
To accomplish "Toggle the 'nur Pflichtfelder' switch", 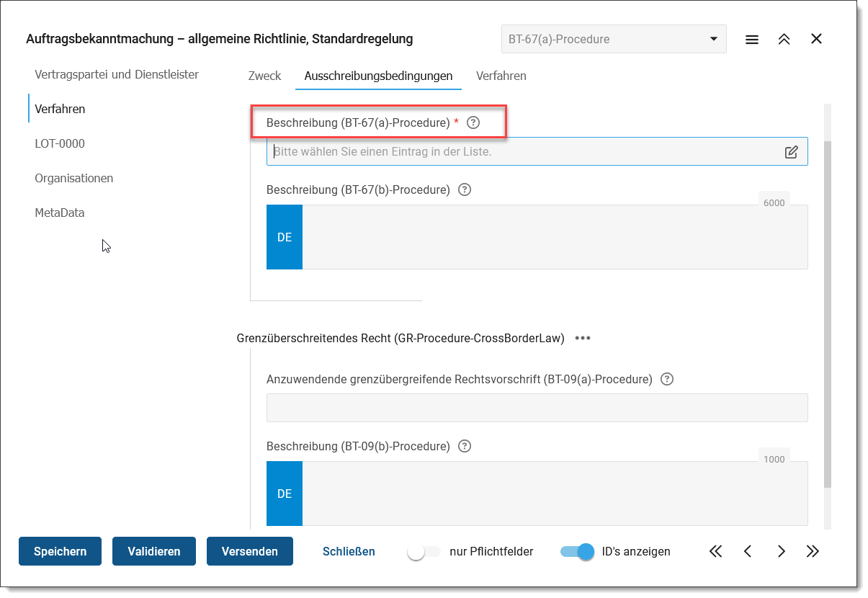I will pyautogui.click(x=424, y=552).
